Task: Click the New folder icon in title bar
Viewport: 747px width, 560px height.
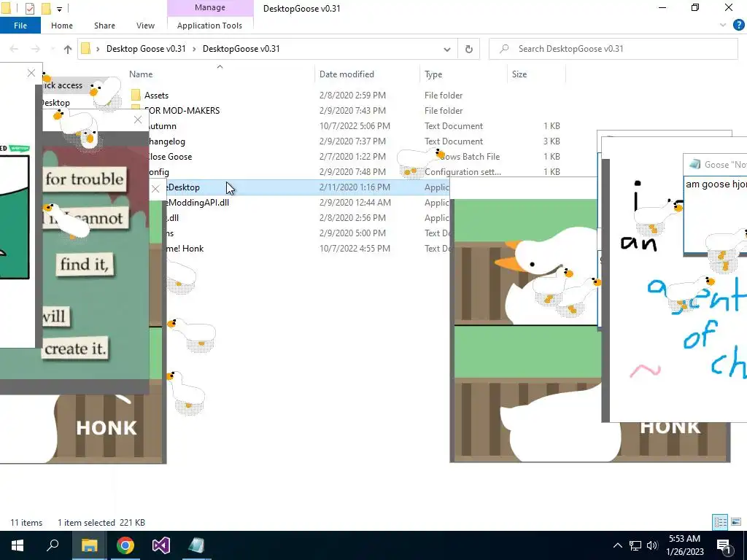Action: coord(46,8)
